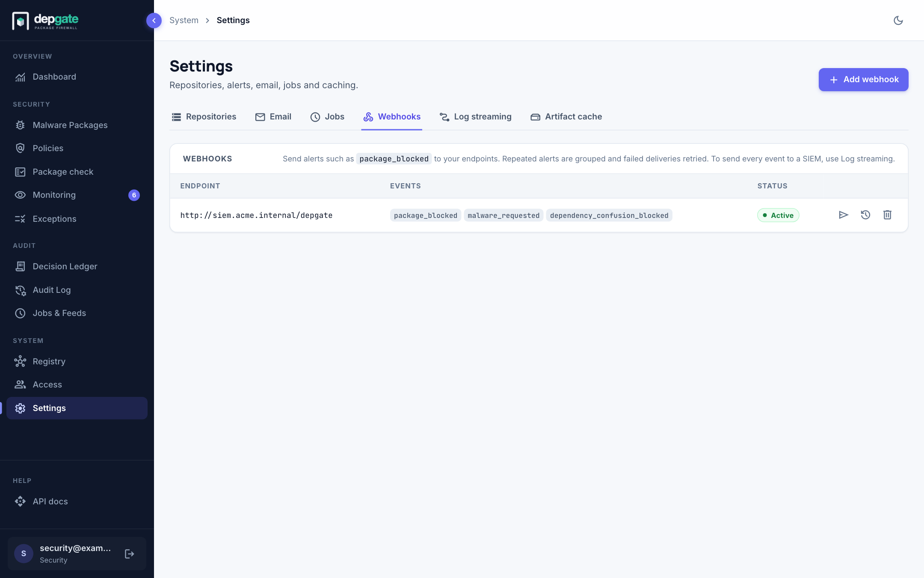Screen dimensions: 924x578
Task: Collapse the sidebar with the chevron button
Action: 154,21
